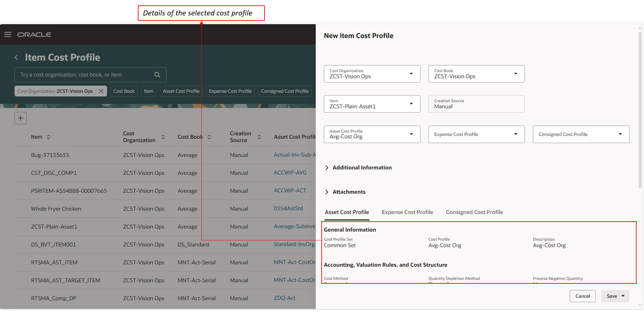The height and width of the screenshot is (316, 644).
Task: Select the Expense Cost Profile filter chip
Action: point(230,91)
